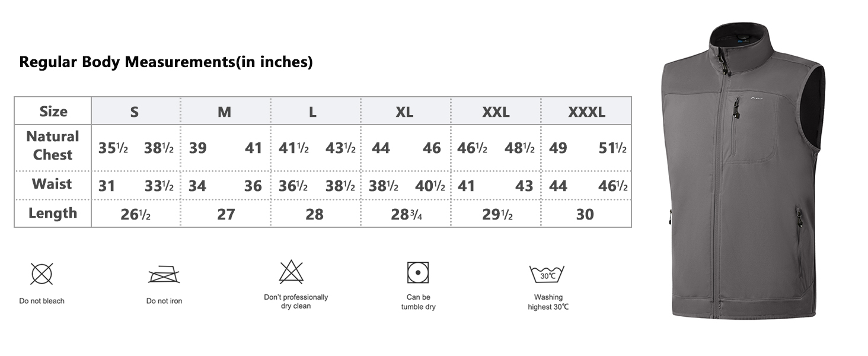868x356 pixels.
Task: Click the Waist row label
Action: (x=53, y=184)
